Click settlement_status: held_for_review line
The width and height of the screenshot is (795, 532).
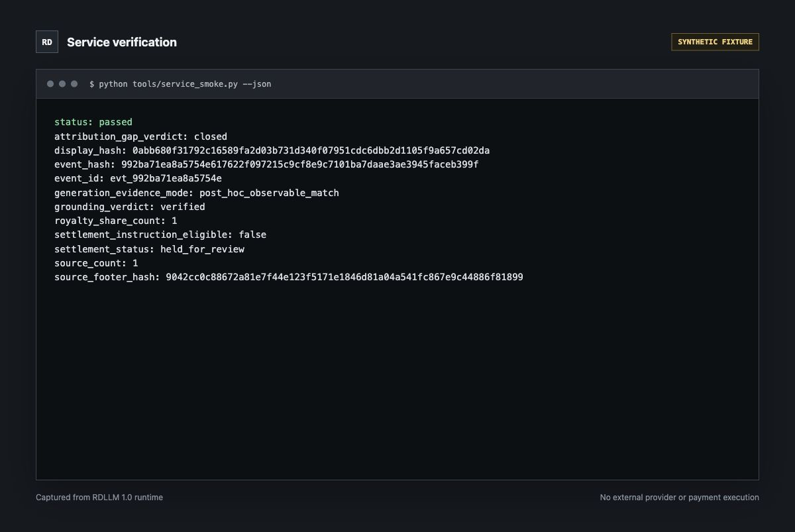[149, 249]
